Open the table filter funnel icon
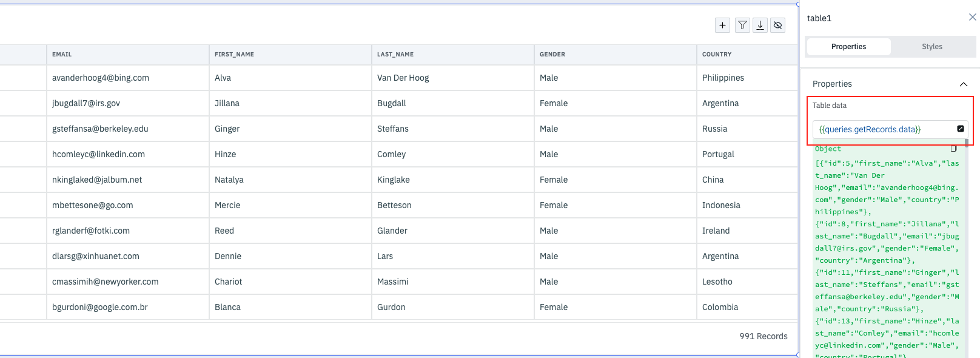980x358 pixels. [742, 25]
